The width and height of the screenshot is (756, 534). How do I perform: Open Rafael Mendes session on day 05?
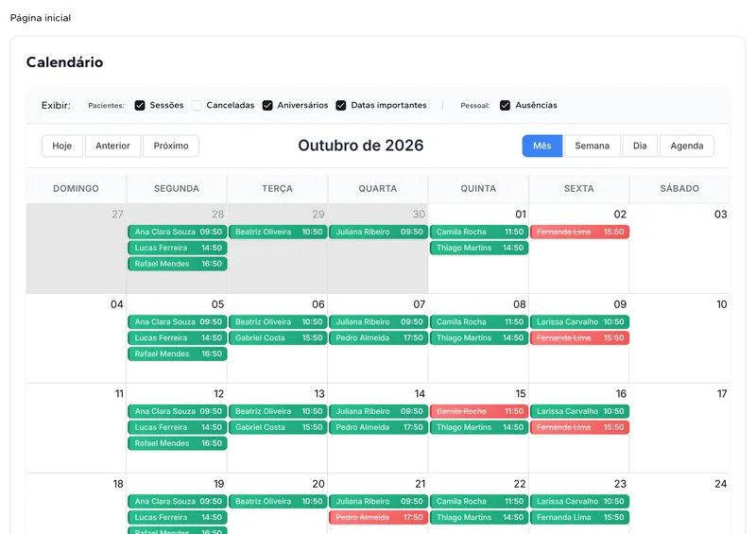[178, 353]
